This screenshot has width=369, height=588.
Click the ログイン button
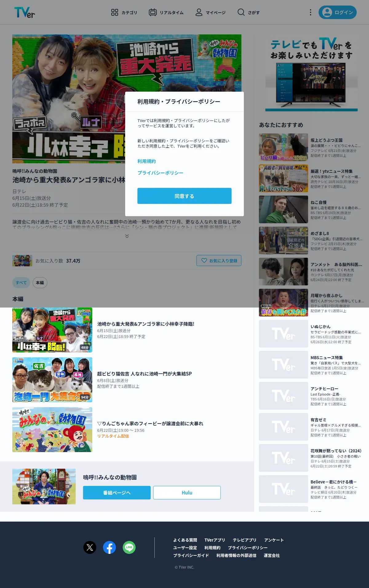(x=338, y=12)
